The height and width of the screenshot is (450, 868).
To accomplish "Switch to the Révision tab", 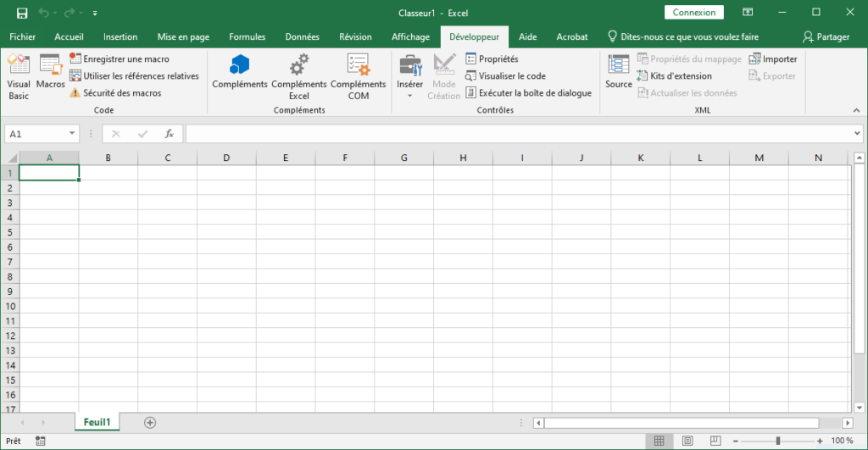I will 355,36.
